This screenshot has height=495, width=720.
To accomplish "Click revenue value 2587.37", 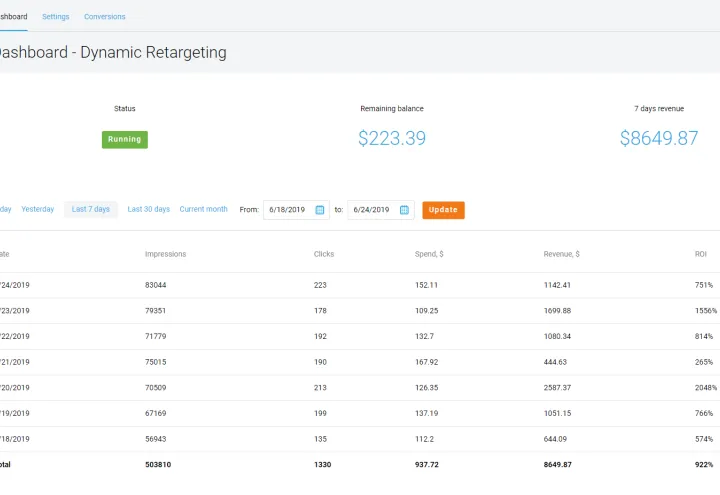I will 557,388.
